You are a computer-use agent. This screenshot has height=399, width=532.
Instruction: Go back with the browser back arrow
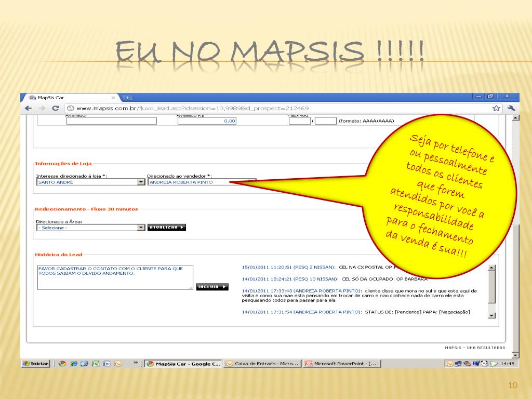29,108
